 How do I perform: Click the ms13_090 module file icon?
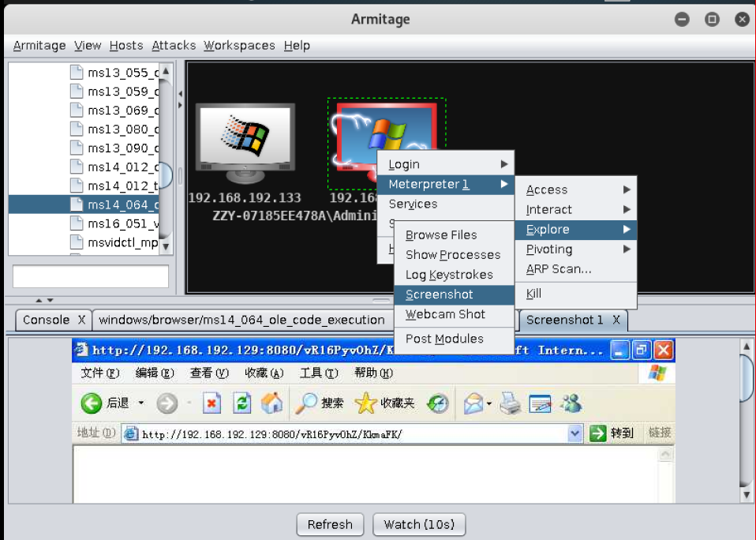click(77, 148)
